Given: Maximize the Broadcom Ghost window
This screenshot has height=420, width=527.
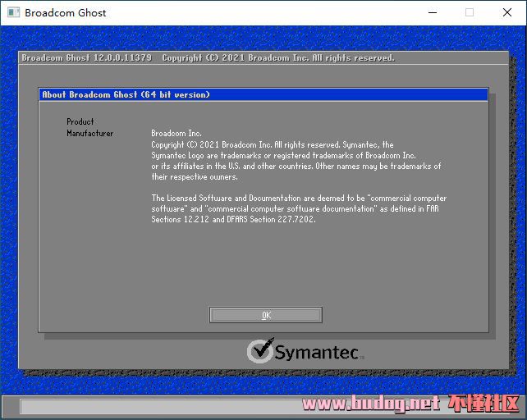Looking at the screenshot, I should click(470, 13).
